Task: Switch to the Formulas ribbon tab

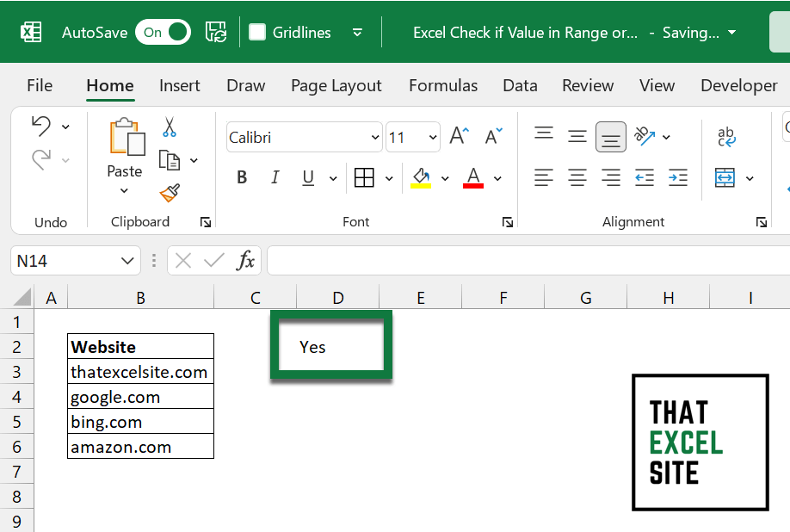Action: [x=442, y=85]
